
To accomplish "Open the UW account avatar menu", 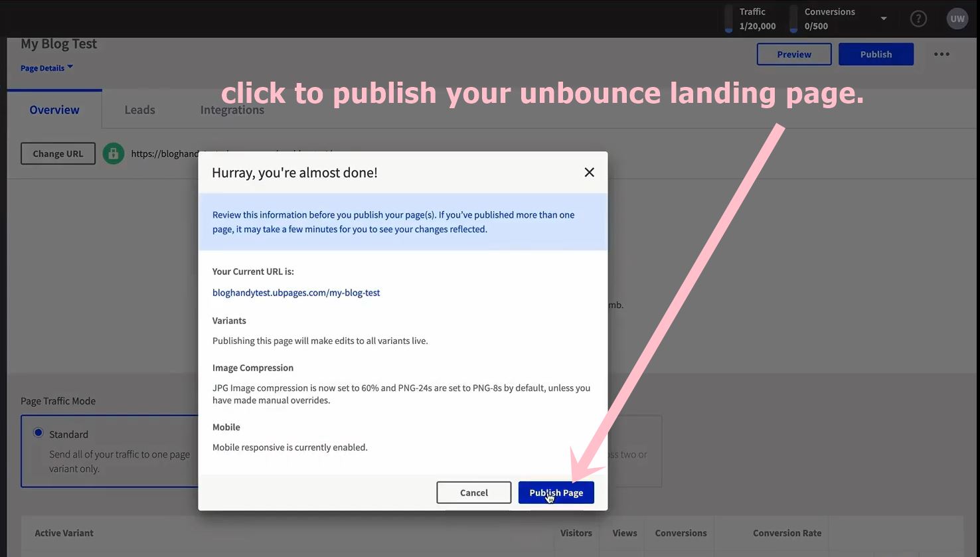I will point(957,18).
